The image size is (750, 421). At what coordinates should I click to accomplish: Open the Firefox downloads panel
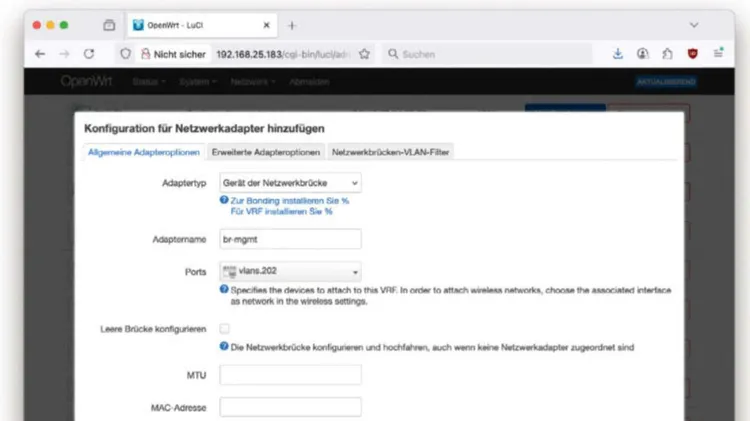pyautogui.click(x=617, y=54)
